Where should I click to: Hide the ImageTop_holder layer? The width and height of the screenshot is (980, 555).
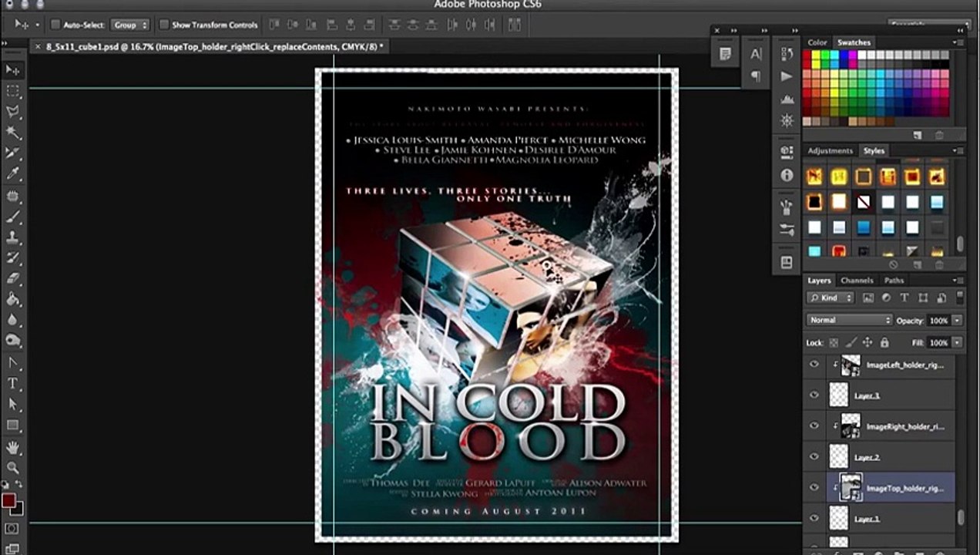coord(814,488)
